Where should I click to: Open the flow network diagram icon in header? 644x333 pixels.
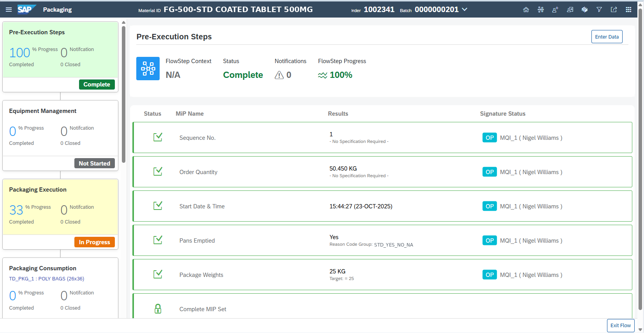point(541,10)
